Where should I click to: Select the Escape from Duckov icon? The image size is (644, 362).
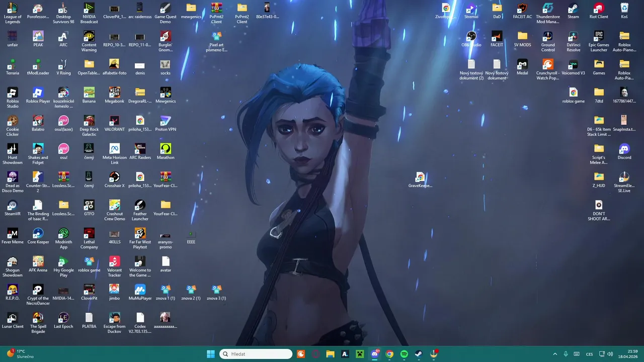tap(114, 323)
